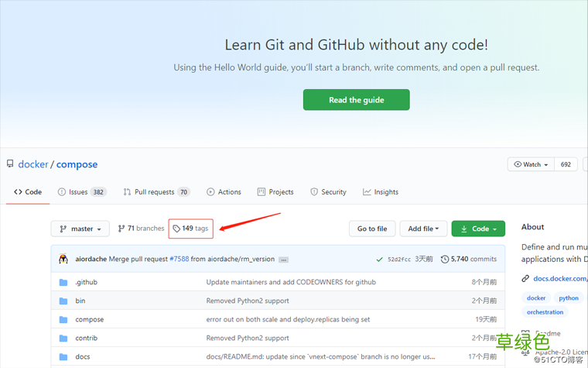Click the Code brackets icon in tab
Image resolution: width=588 pixels, height=368 pixels.
click(x=18, y=192)
